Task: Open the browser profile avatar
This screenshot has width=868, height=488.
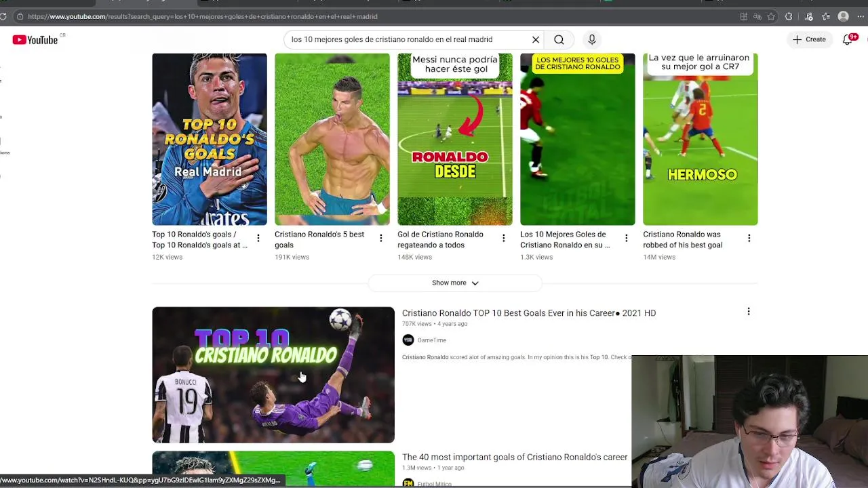Action: pos(844,16)
